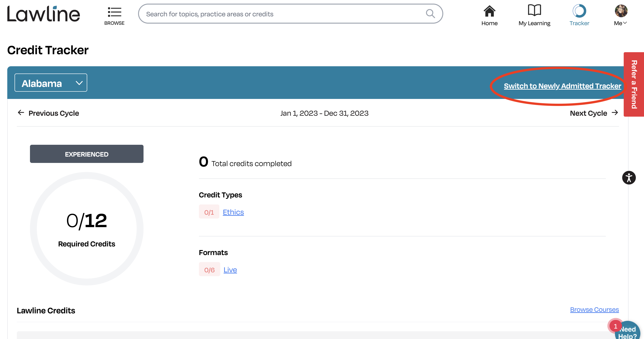
Task: Click the Lawline Credits heading
Action: point(46,310)
